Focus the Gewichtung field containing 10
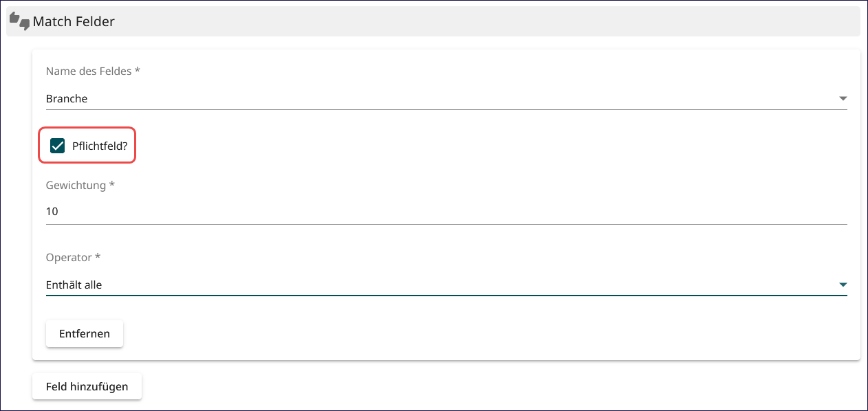This screenshot has height=411, width=868. click(446, 212)
